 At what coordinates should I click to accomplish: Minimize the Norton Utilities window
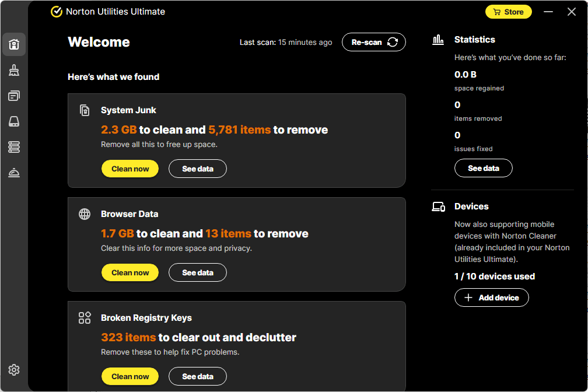[548, 12]
